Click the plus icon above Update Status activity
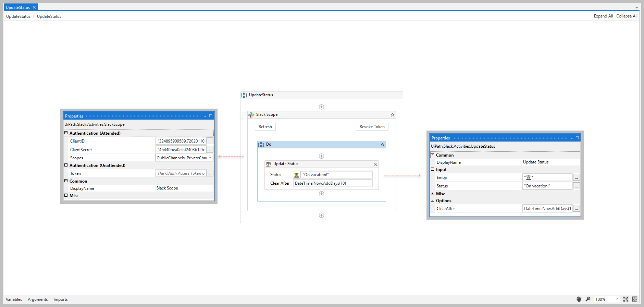 [321, 156]
